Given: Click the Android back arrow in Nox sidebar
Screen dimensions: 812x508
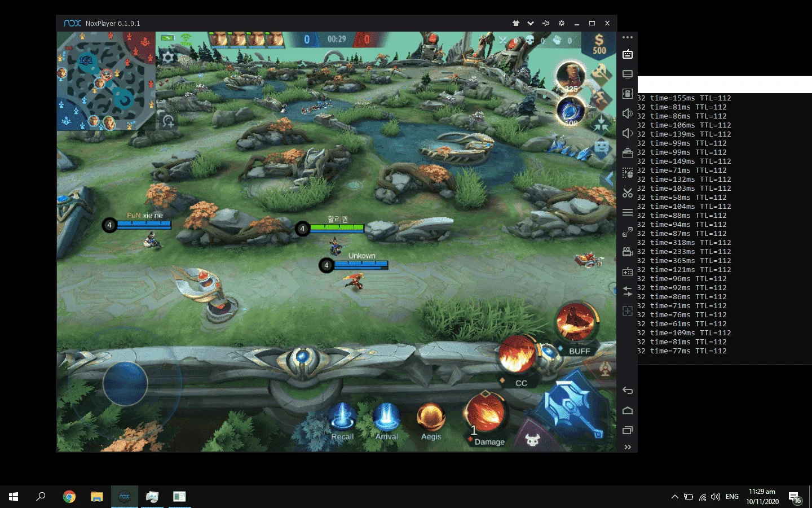Looking at the screenshot, I should pos(628,391).
